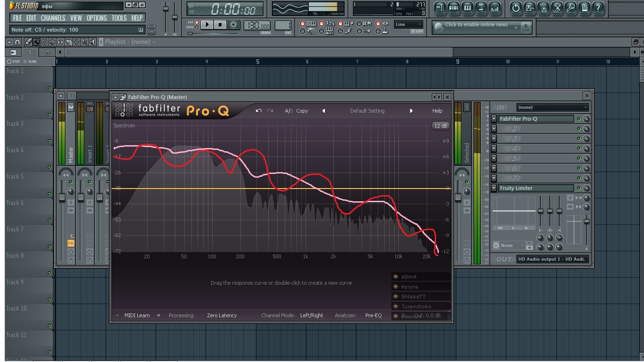
Task: Open FabFilter Pro-Q slot dropdown arrow
Action: 494,119
